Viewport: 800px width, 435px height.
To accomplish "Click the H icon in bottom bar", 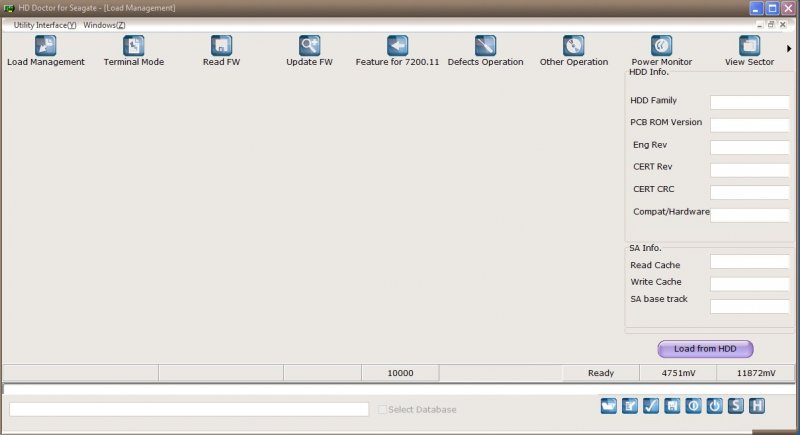I will pyautogui.click(x=757, y=406).
